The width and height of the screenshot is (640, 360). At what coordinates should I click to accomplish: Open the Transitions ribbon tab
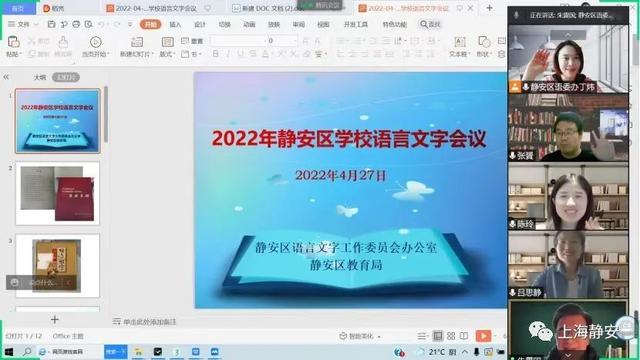coord(224,24)
